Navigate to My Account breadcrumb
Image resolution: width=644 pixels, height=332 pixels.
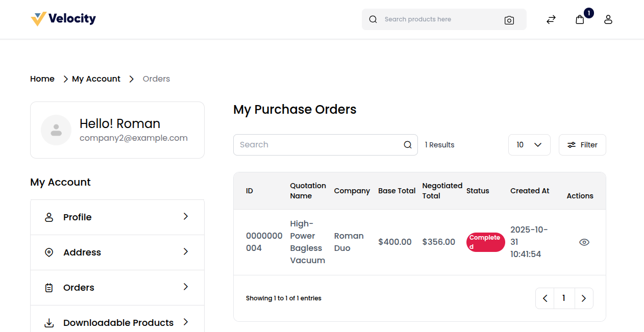[x=96, y=79]
